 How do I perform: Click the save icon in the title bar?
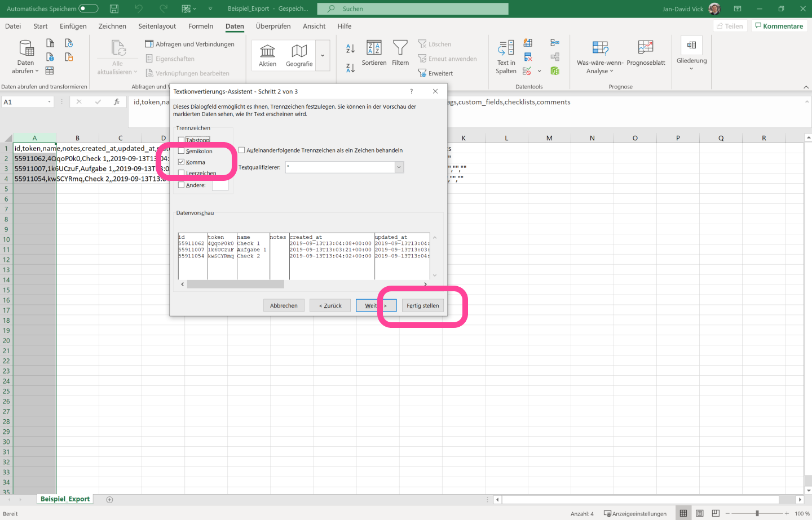coord(114,8)
